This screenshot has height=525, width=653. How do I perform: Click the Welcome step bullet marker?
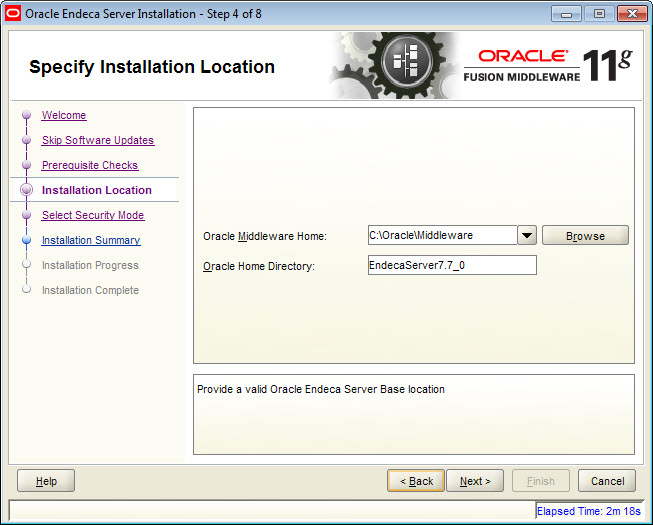point(27,114)
